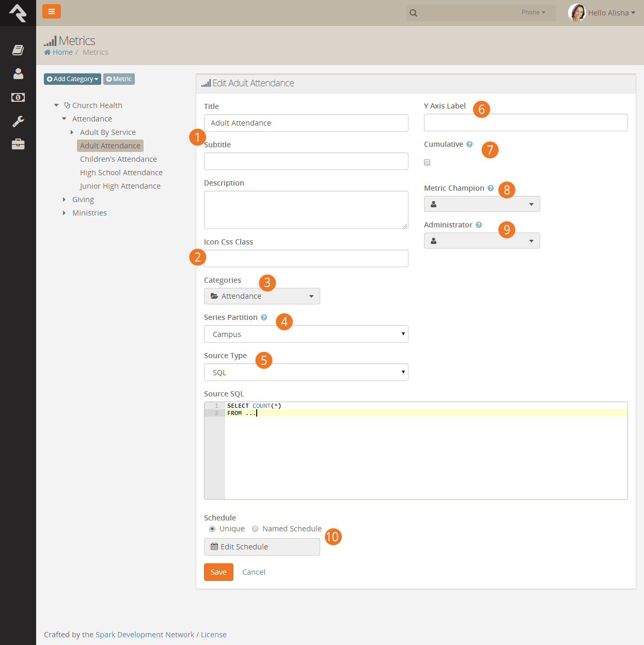Screen dimensions: 644x645
Task: Click the Title input field
Action: click(306, 123)
